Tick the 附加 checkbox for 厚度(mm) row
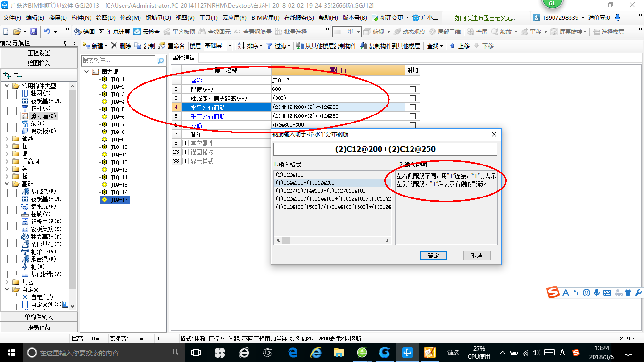644x362 pixels. pos(413,89)
